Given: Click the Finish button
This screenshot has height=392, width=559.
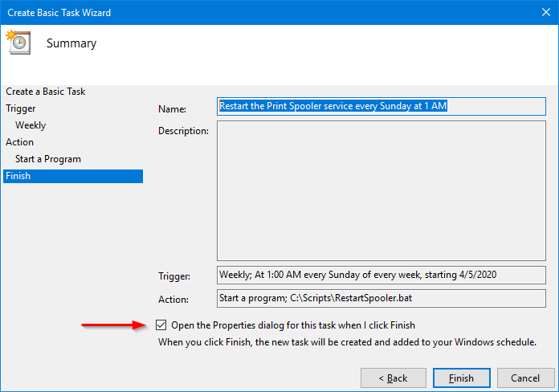Looking at the screenshot, I should coord(461,378).
